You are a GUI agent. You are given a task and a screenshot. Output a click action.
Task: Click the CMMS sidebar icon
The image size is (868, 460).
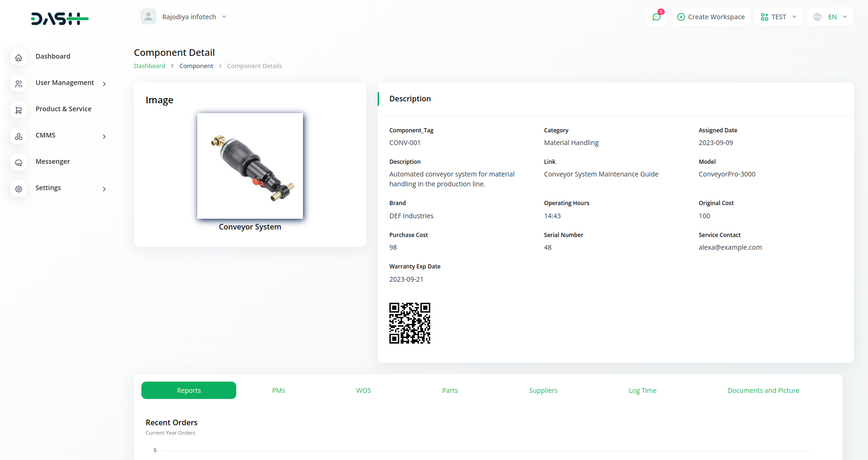[x=19, y=137]
